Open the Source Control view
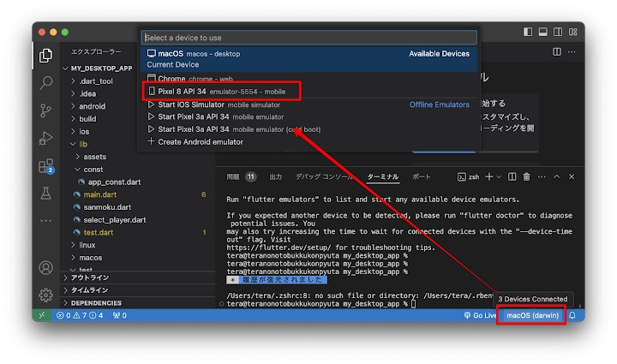This screenshot has height=364, width=617. (x=46, y=110)
